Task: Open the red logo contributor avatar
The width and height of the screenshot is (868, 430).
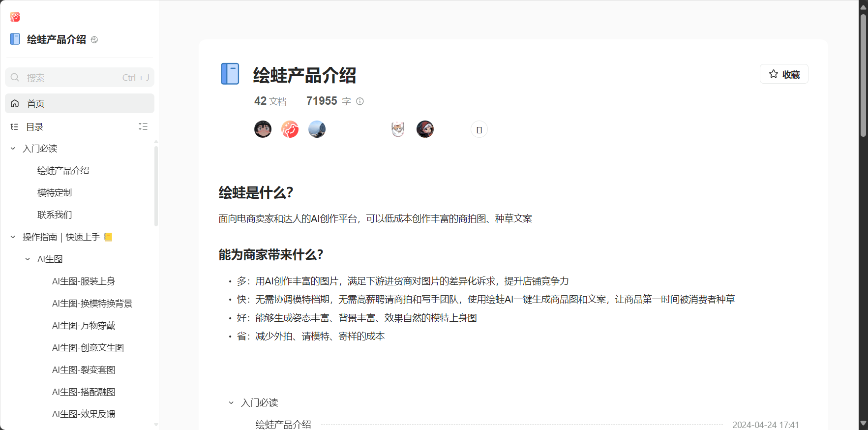Action: point(290,129)
